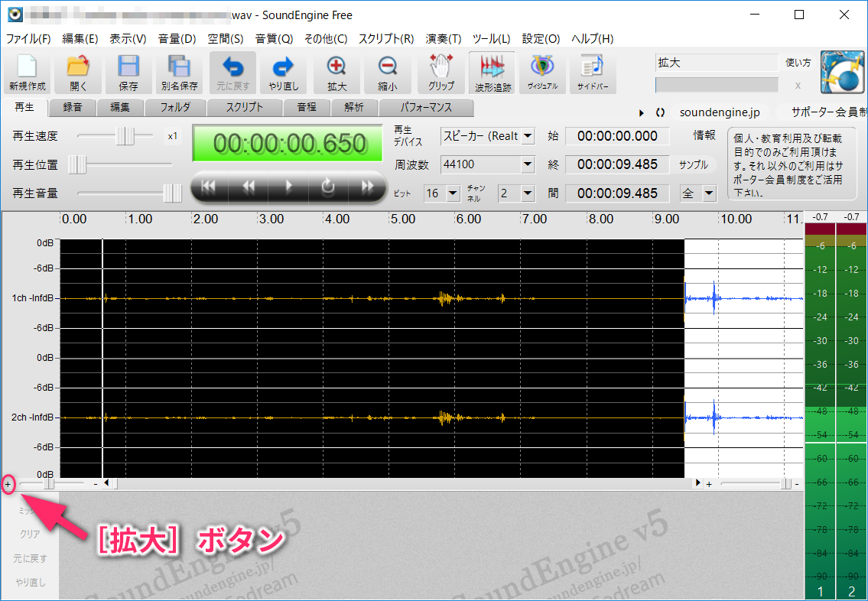Viewport: 868px width, 601px height.
Task: Click the horizontal zoom + button at bottom left
Action: coord(8,484)
